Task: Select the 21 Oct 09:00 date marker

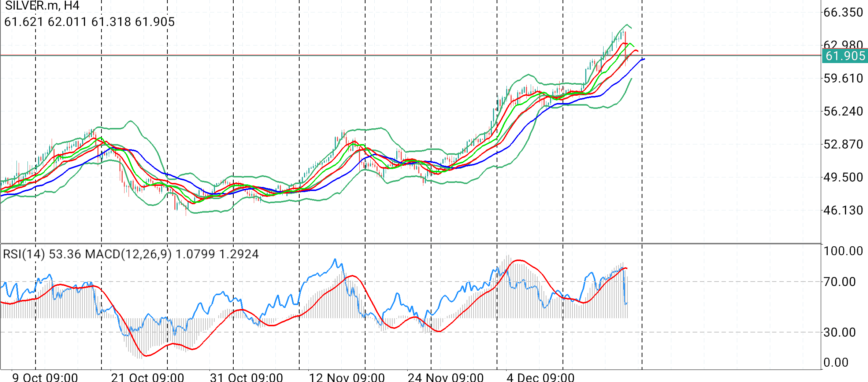Action: tap(148, 377)
